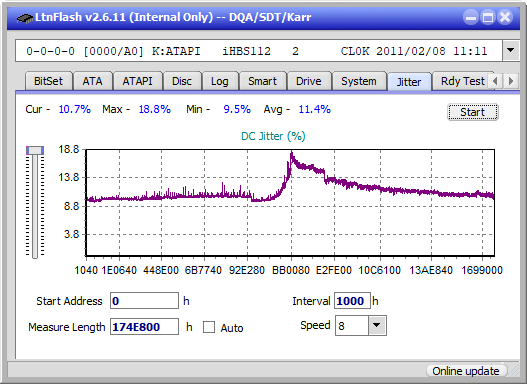Click the LtnFlash chip icon in title bar
Screen dimensions: 527x384
pyautogui.click(x=24, y=17)
